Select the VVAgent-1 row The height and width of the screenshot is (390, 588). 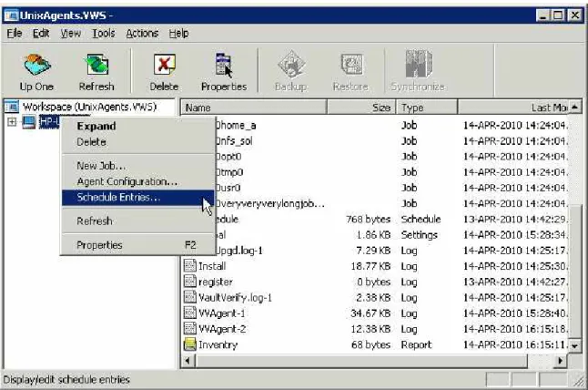click(x=375, y=313)
